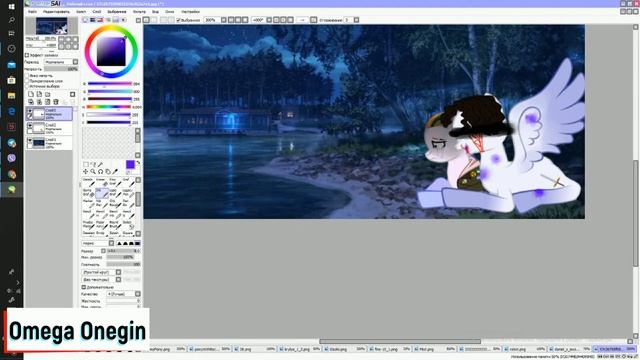Open the Canvas menu

pos(81,12)
